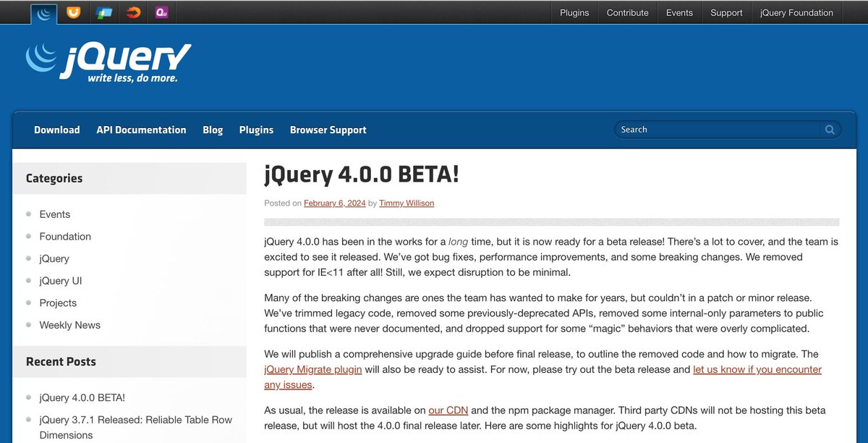Image resolution: width=868 pixels, height=443 pixels.
Task: Select the Projects category
Action: point(58,303)
